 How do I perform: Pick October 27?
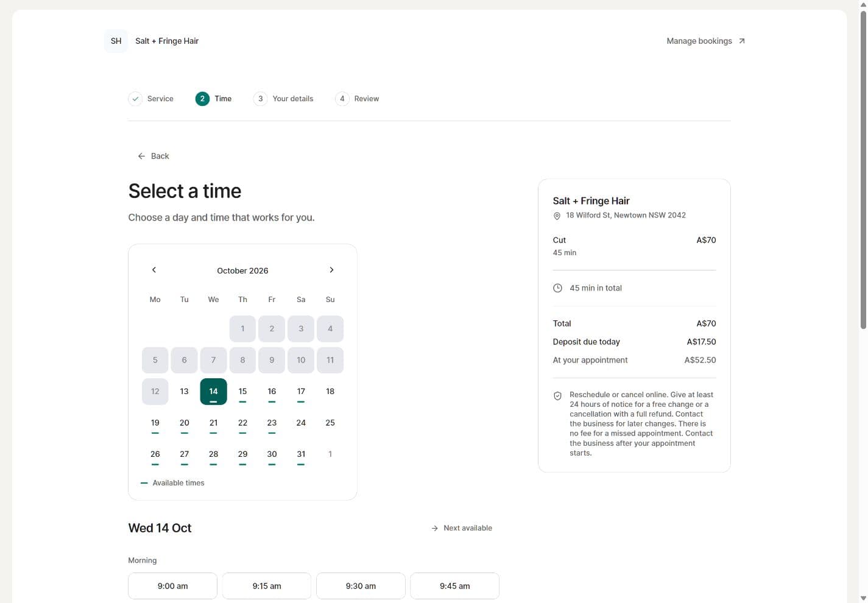pos(184,455)
